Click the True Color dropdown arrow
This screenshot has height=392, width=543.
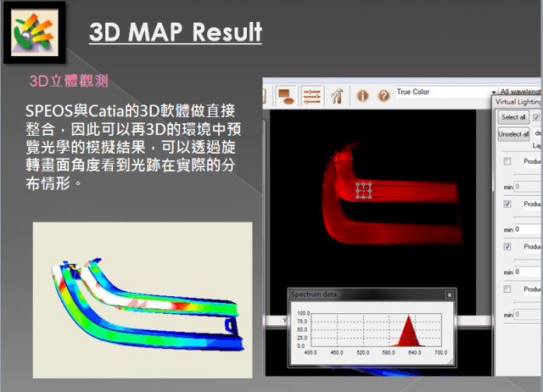point(492,92)
